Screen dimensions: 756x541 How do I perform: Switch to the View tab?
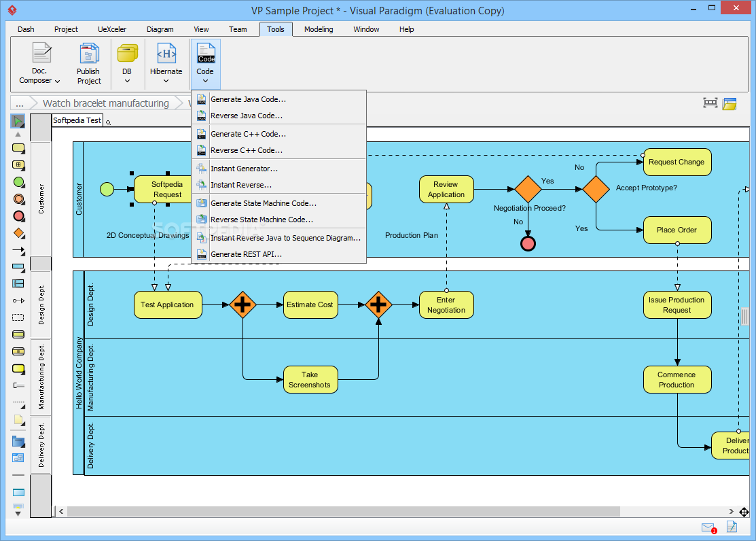(201, 29)
